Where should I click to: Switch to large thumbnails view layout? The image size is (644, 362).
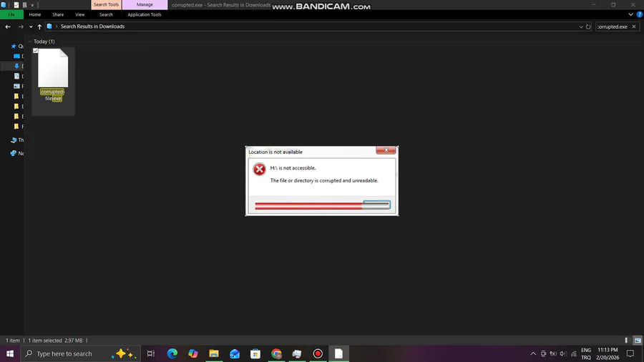click(638, 341)
